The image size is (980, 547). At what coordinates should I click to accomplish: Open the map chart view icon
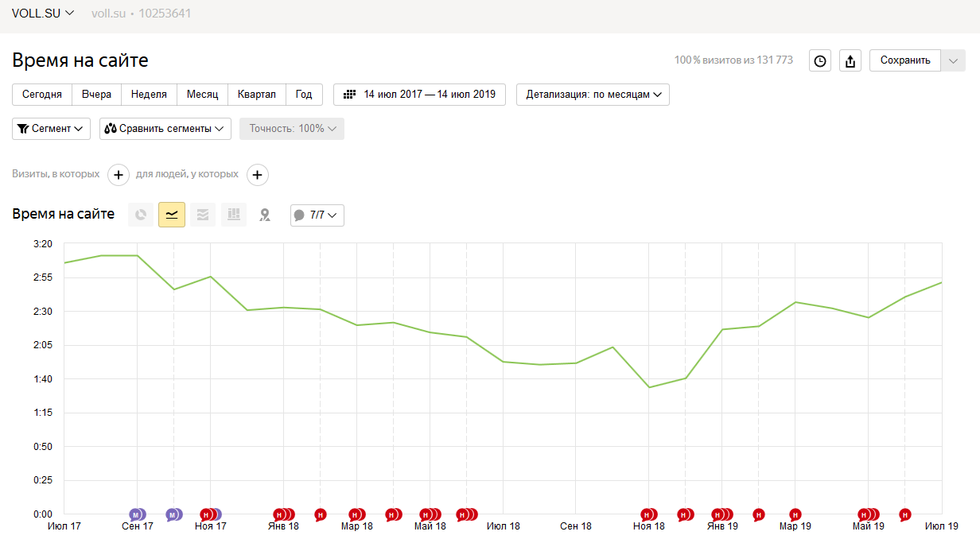coord(265,214)
